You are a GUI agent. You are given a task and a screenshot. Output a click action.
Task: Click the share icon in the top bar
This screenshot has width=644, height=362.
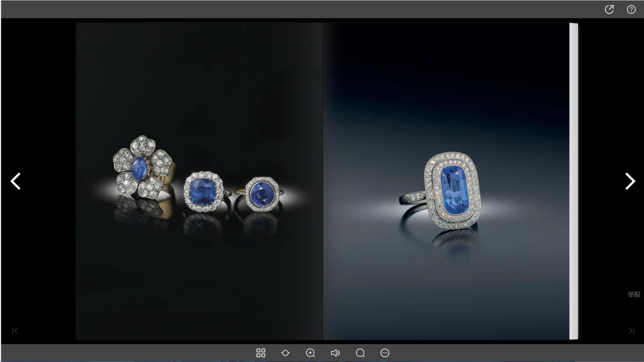(x=609, y=10)
